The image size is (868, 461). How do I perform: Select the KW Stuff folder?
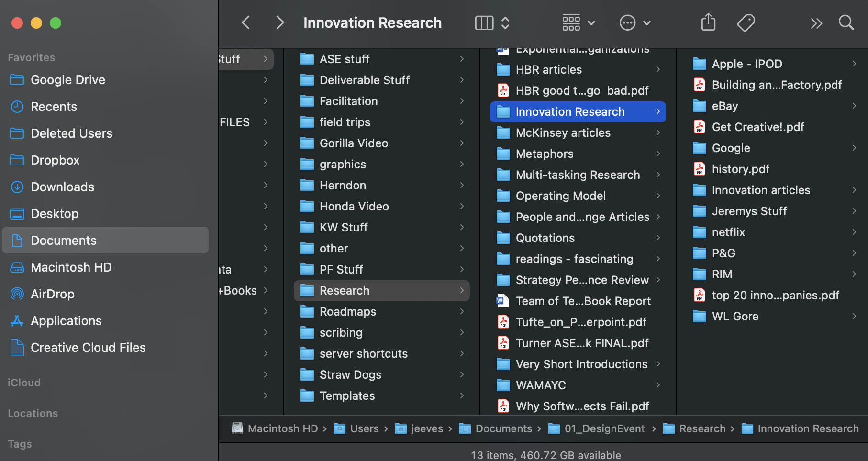382,227
